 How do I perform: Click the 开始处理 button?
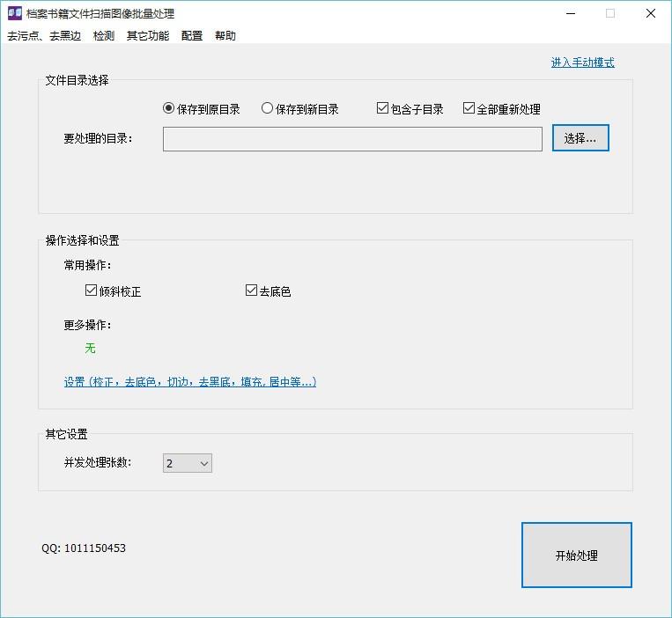click(x=576, y=555)
